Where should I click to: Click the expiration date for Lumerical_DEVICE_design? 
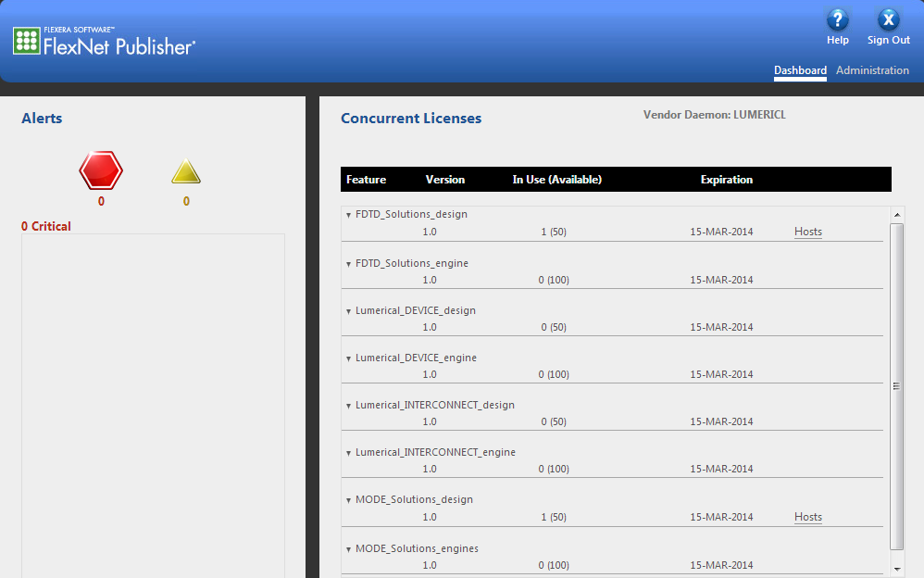pyautogui.click(x=721, y=327)
